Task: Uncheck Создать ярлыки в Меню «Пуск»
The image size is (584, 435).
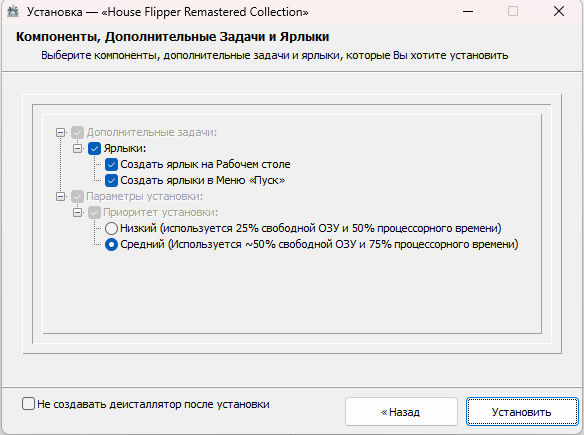Action: 111,180
